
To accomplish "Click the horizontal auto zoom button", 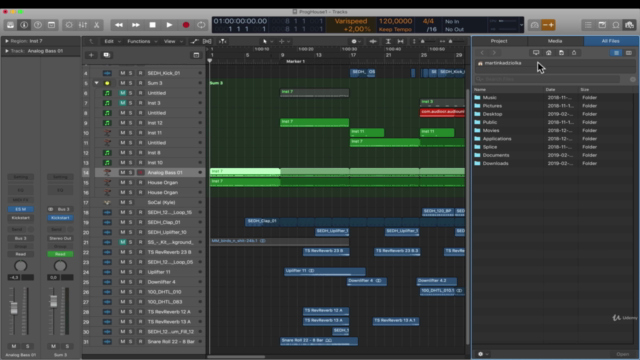I will coord(400,41).
